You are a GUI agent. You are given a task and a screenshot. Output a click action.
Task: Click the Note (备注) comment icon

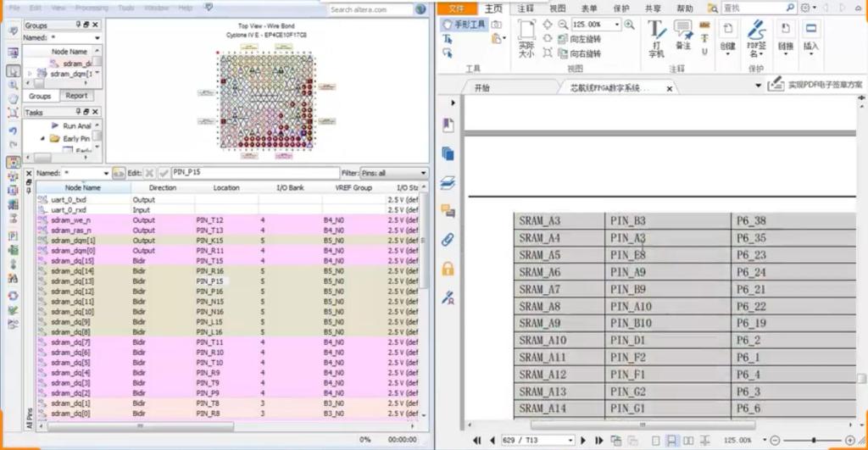[x=682, y=34]
